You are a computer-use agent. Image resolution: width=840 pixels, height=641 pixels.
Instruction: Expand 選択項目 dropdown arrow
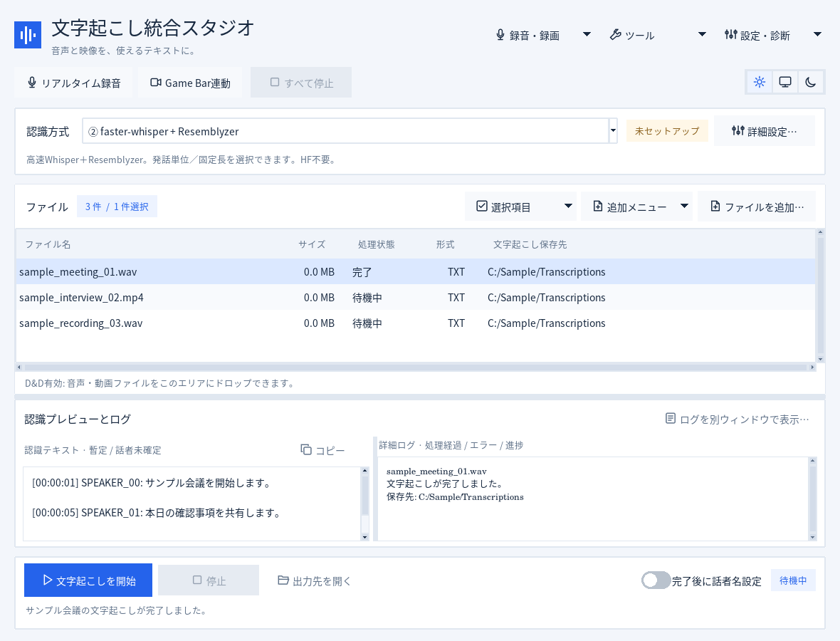click(568, 207)
